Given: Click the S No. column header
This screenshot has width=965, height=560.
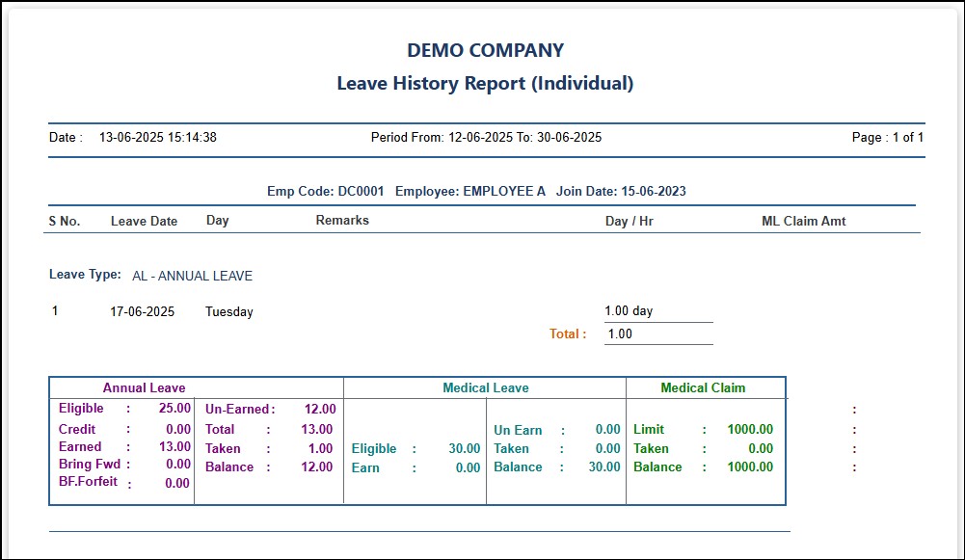Looking at the screenshot, I should pyautogui.click(x=65, y=221).
